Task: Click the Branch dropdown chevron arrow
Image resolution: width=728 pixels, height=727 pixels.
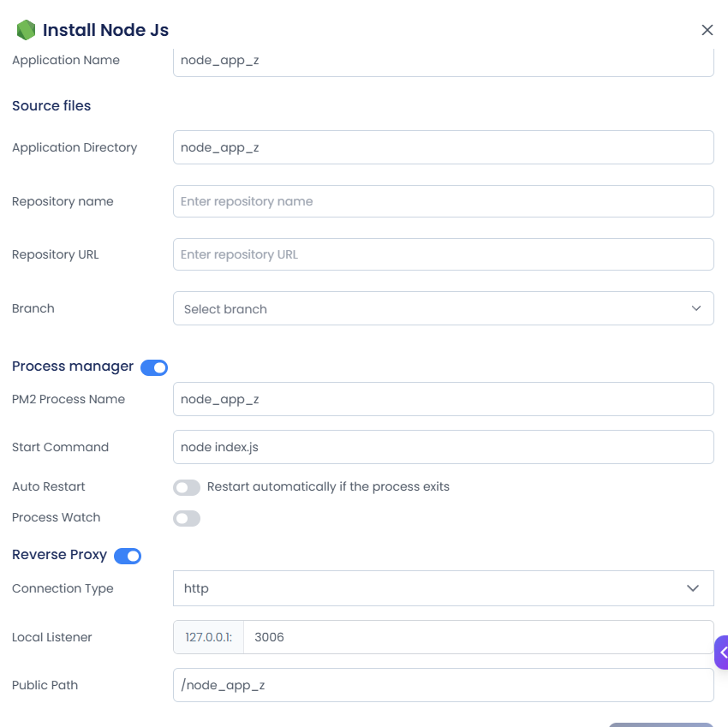Action: (x=696, y=308)
